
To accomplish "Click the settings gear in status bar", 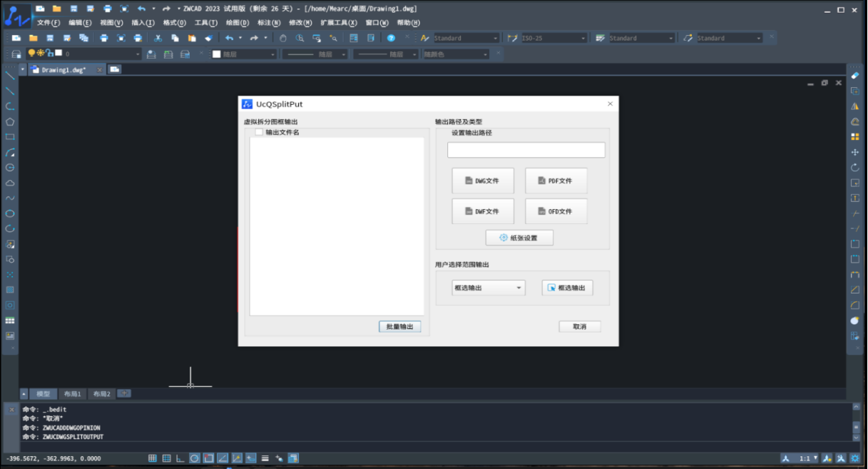I will [x=855, y=458].
